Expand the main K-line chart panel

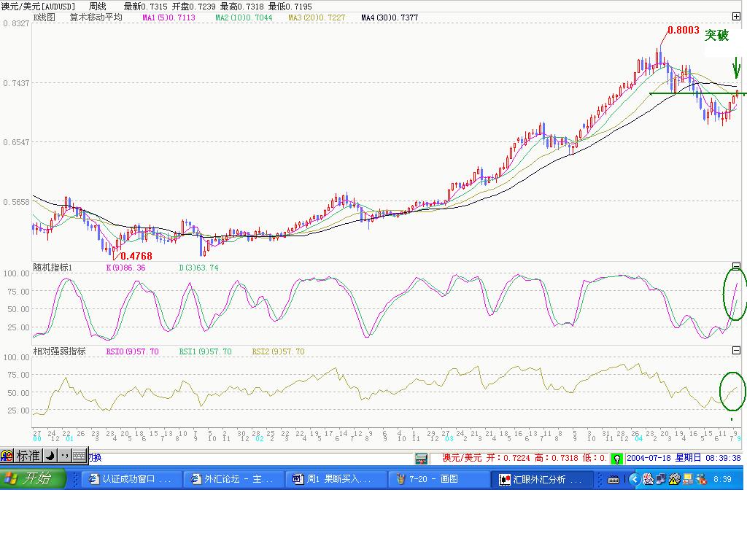click(x=736, y=17)
